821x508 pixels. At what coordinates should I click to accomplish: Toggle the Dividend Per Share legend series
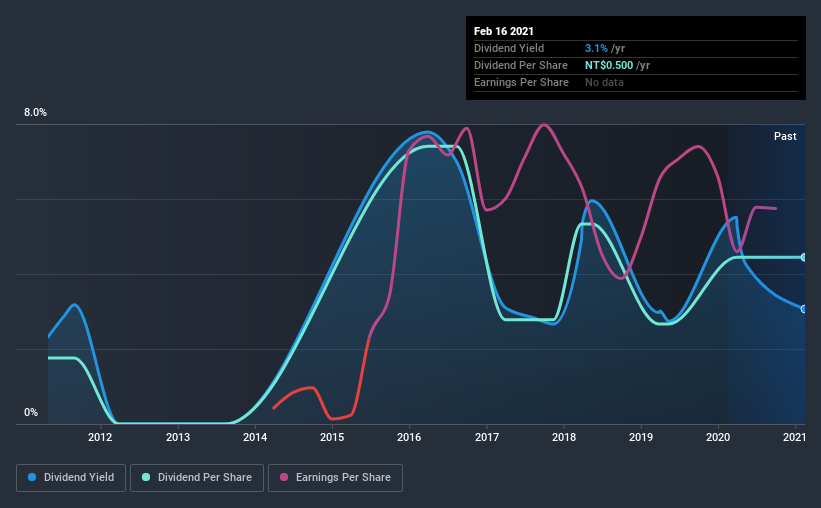197,478
